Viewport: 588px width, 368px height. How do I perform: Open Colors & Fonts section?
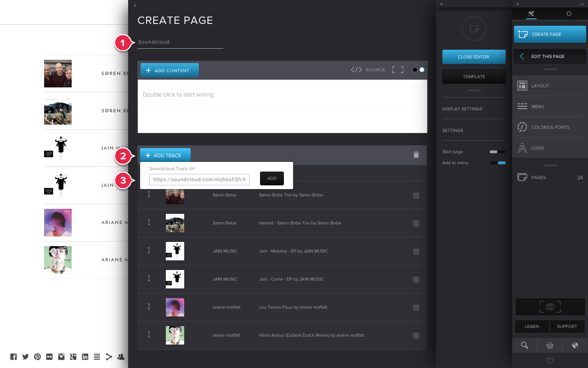coord(550,127)
